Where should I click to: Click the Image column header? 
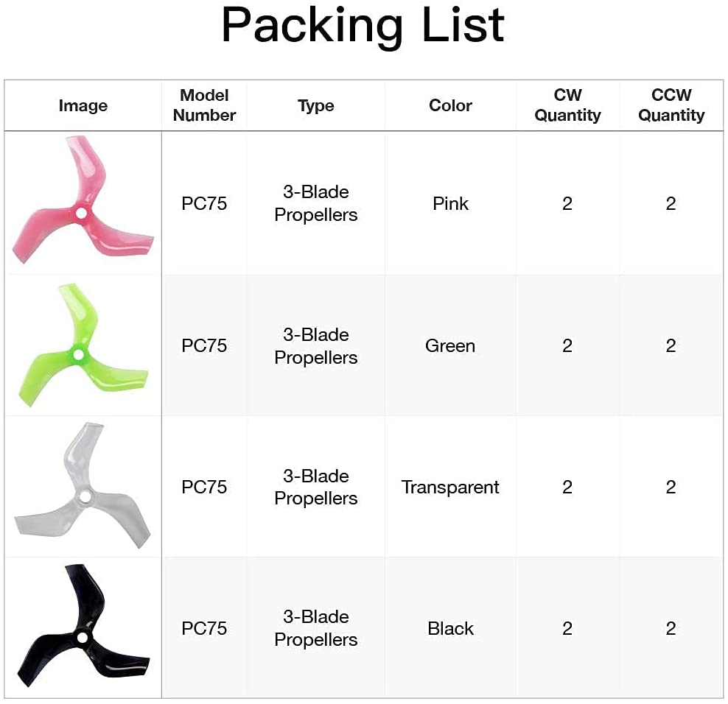pos(83,106)
